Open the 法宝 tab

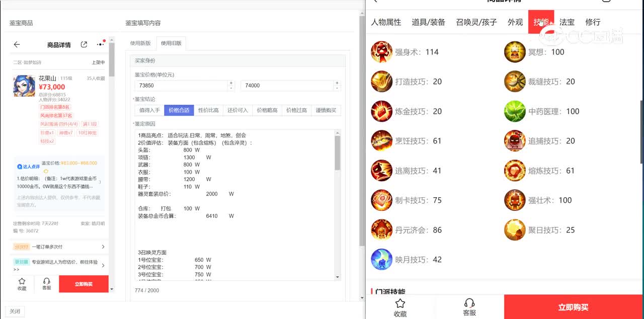coord(567,22)
